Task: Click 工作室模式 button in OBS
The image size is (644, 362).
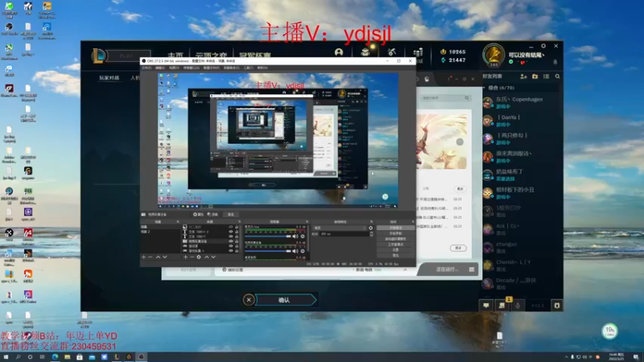Action: (395, 245)
